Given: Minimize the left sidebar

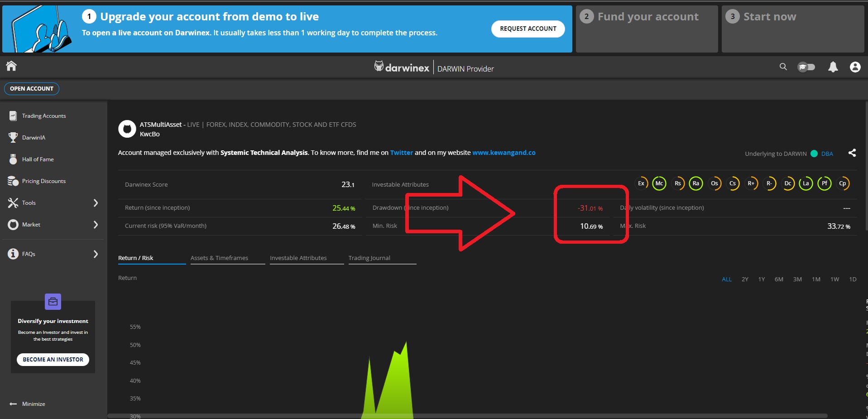Looking at the screenshot, I should tap(28, 404).
